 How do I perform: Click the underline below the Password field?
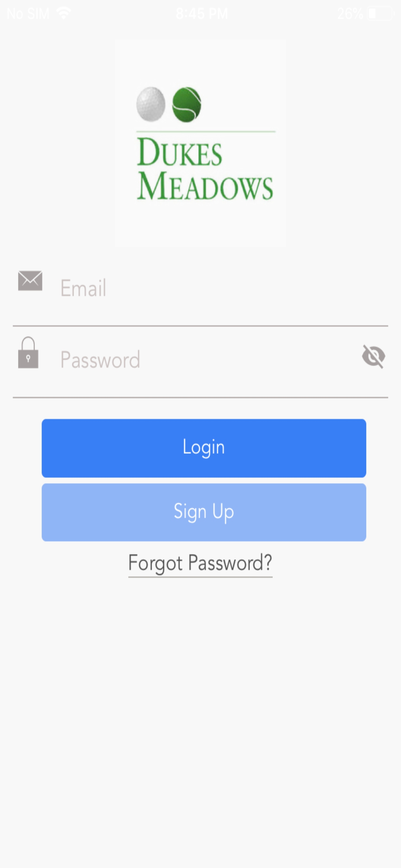click(200, 397)
